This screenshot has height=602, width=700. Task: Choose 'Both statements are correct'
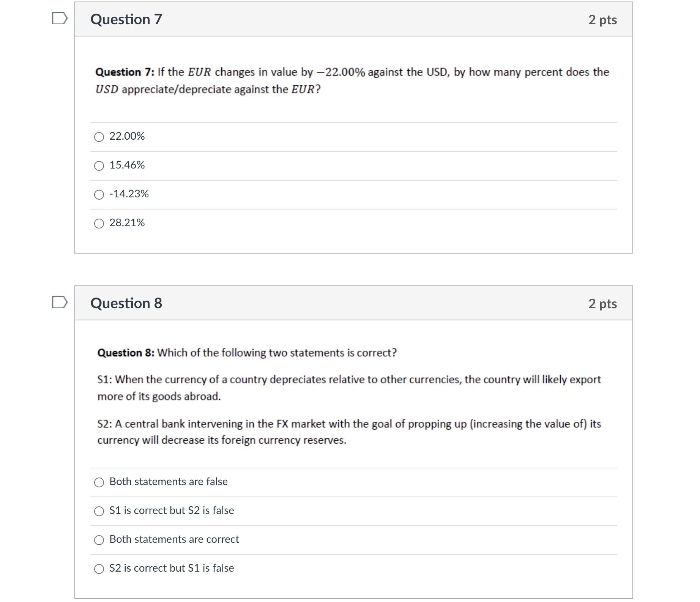click(99, 540)
